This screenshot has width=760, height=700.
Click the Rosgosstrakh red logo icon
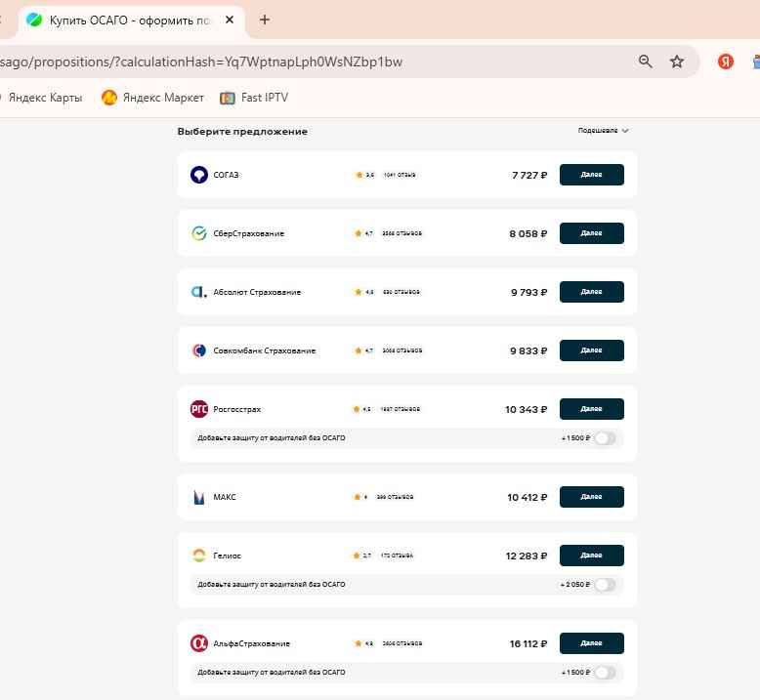pos(198,409)
